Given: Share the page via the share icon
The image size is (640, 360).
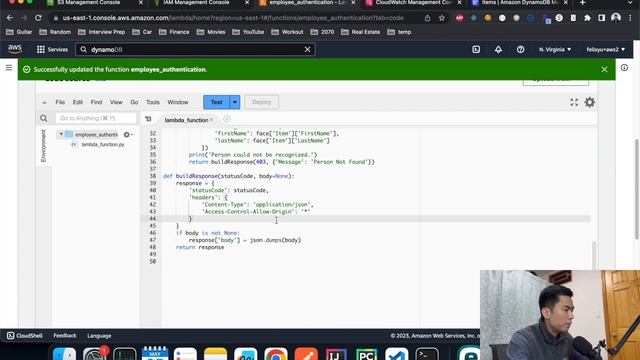Looking at the screenshot, I should [427, 18].
